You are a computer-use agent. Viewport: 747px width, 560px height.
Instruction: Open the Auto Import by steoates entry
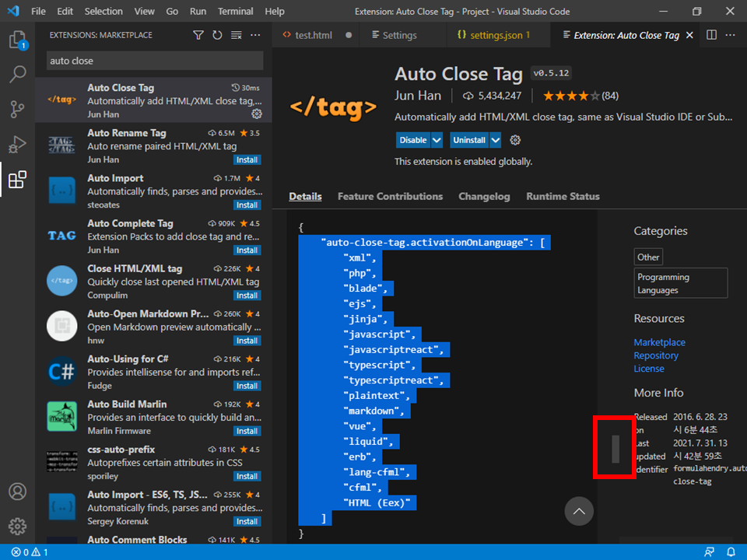(153, 191)
